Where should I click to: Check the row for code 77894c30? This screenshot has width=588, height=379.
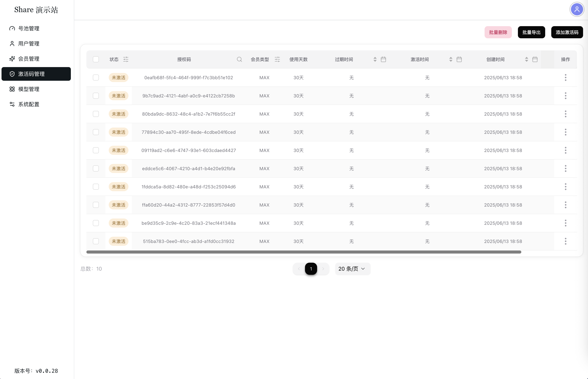point(96,132)
